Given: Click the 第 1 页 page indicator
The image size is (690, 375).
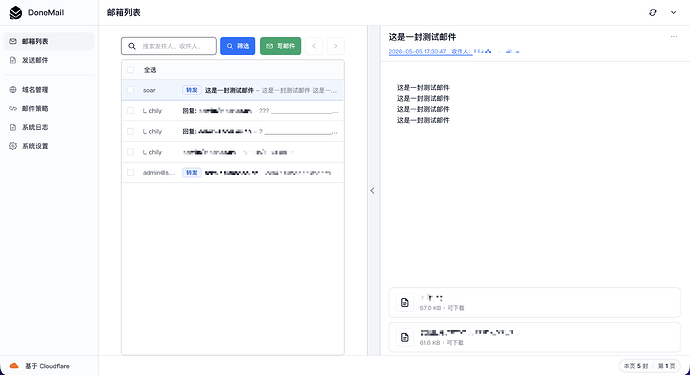Looking at the screenshot, I should pos(667,366).
